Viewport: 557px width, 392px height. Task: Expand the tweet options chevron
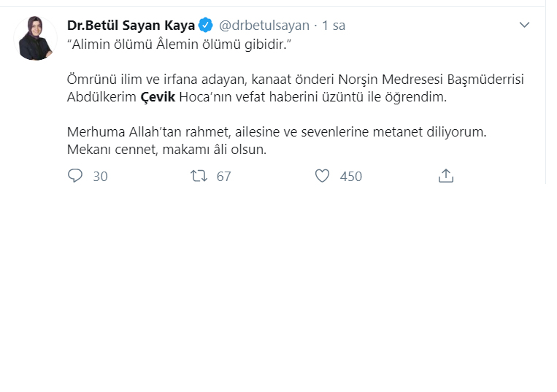(524, 26)
